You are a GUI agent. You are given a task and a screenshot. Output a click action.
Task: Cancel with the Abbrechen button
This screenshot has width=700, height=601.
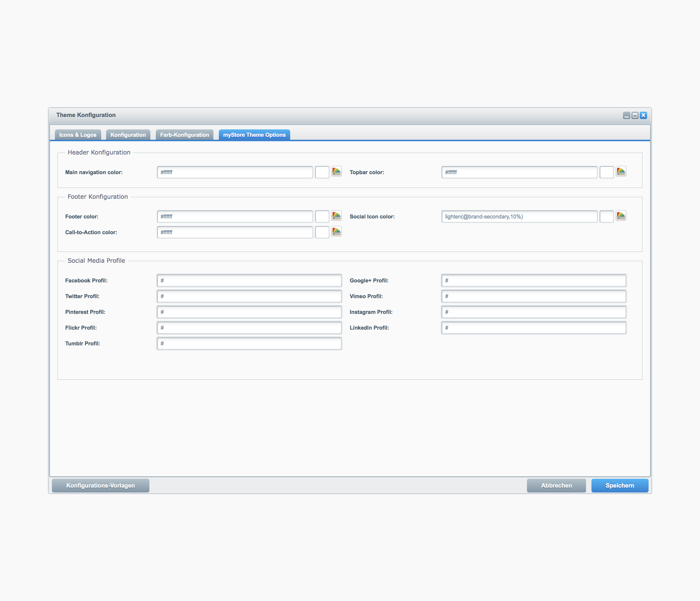pos(557,486)
